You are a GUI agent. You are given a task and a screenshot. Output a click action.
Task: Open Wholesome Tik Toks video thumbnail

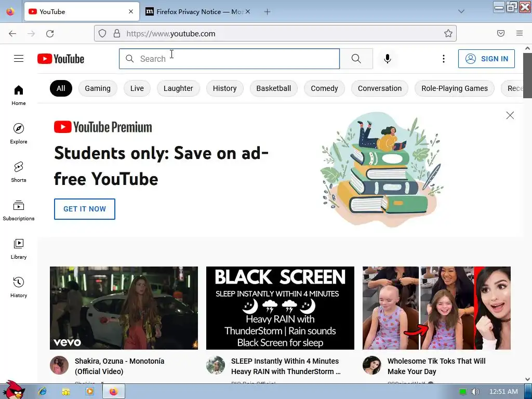pyautogui.click(x=436, y=308)
